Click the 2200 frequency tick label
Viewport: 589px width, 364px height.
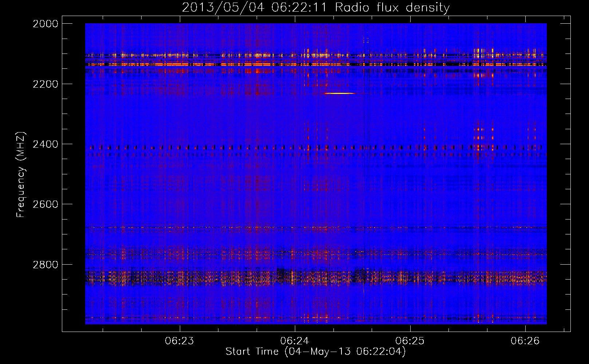coord(46,84)
